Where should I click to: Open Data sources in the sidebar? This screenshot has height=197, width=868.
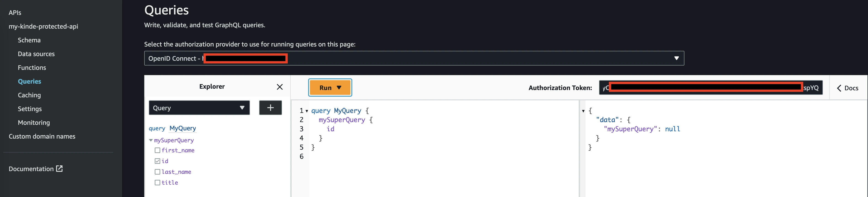36,54
